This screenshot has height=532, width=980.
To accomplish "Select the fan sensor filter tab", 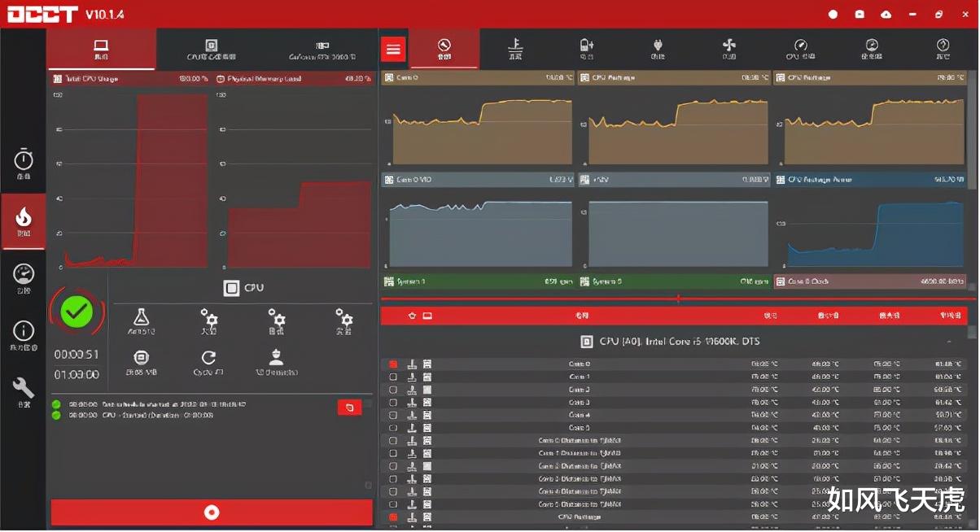I will [729, 49].
